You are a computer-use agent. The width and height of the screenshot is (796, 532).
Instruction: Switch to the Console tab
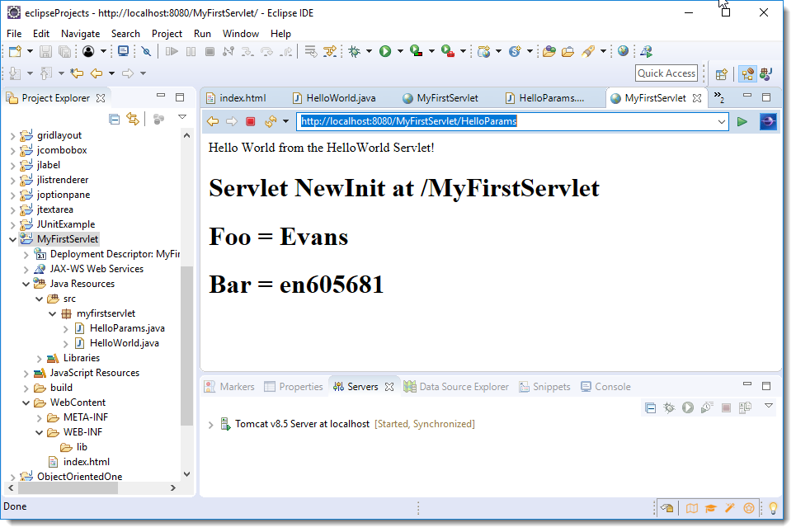[605, 387]
